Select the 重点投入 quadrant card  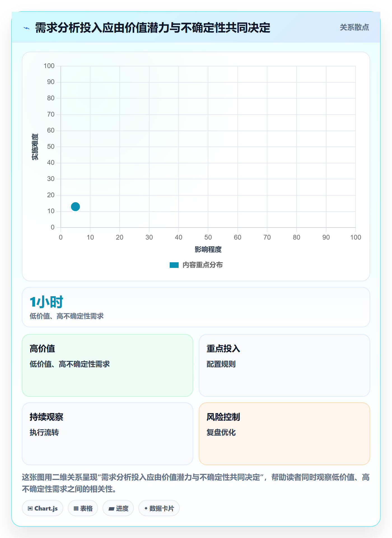284,365
